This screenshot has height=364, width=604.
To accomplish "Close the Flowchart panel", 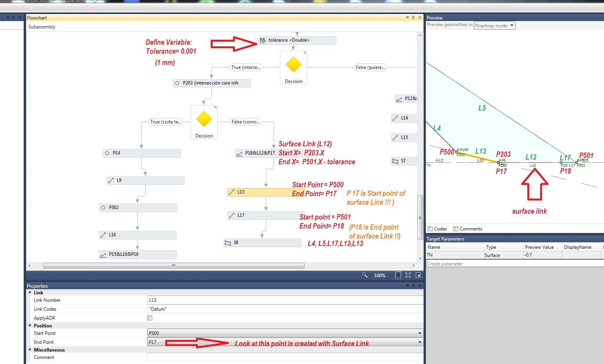I will (x=420, y=18).
